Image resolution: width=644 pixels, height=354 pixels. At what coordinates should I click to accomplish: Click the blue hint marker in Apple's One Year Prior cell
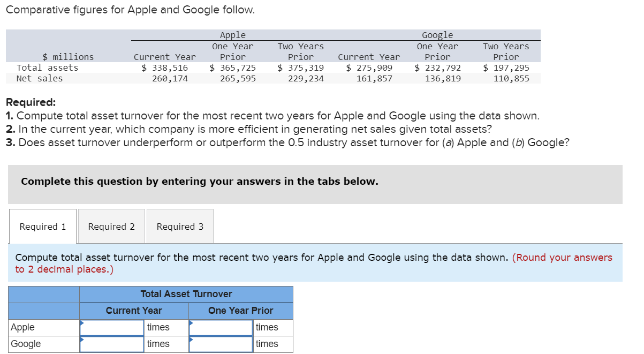click(190, 322)
